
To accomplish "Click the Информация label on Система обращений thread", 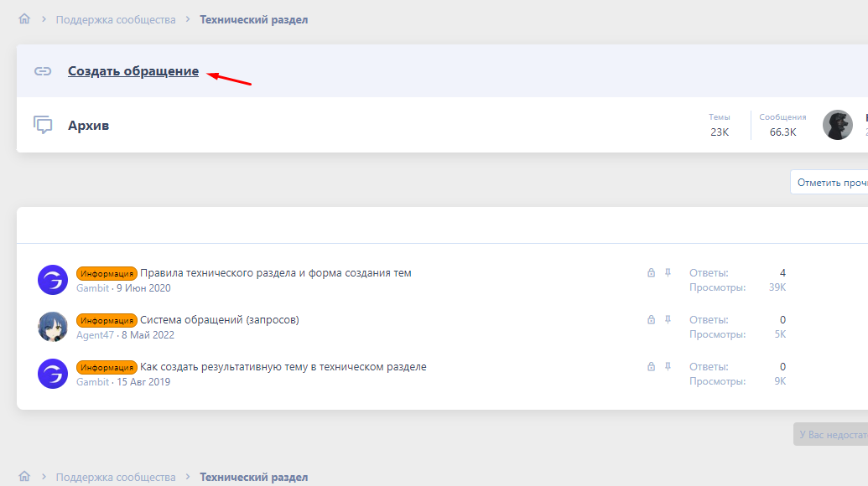I will point(107,320).
